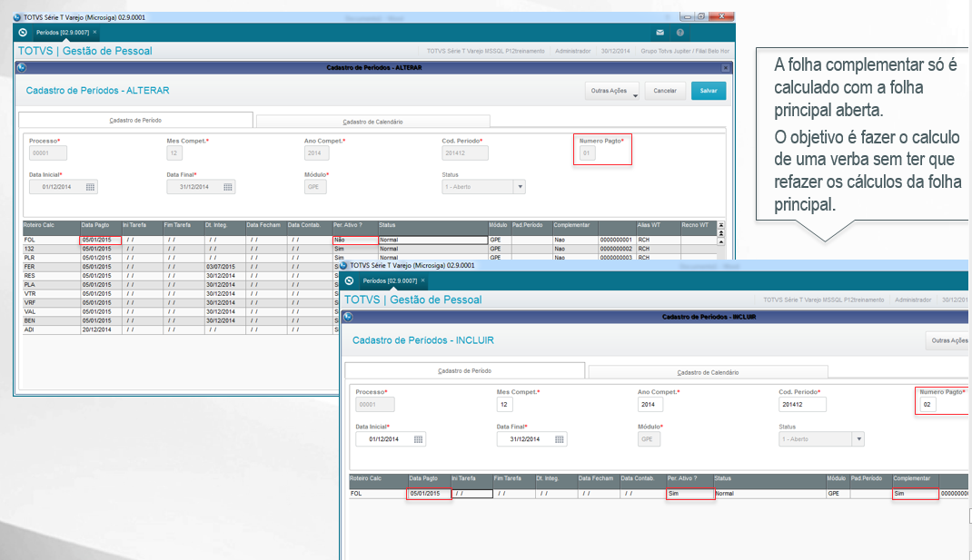This screenshot has width=972, height=560.
Task: Click Módulo GPE field in ALTERAR window
Action: (315, 187)
